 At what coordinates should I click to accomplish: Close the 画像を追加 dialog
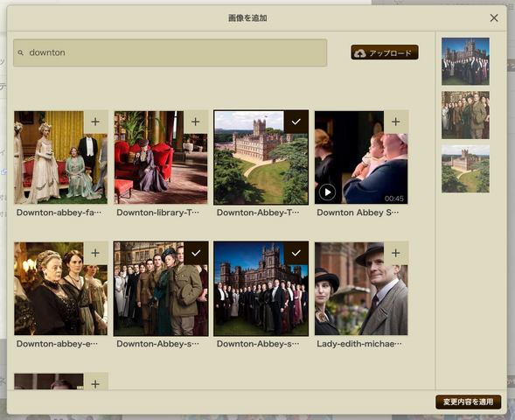pyautogui.click(x=494, y=18)
